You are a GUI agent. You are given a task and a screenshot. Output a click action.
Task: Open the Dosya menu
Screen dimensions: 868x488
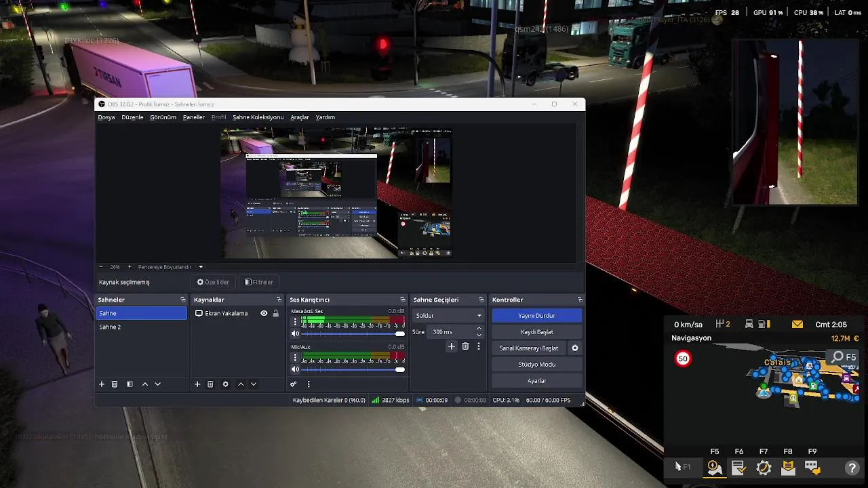coord(106,117)
